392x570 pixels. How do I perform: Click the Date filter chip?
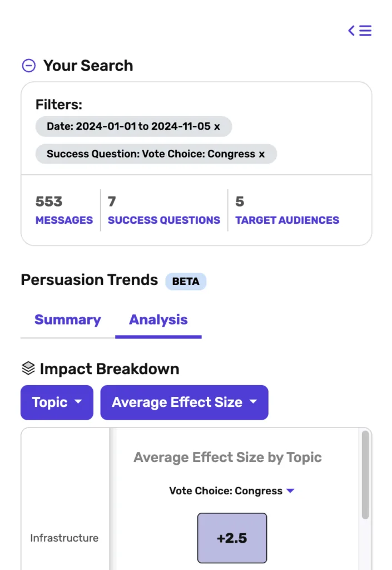click(133, 126)
